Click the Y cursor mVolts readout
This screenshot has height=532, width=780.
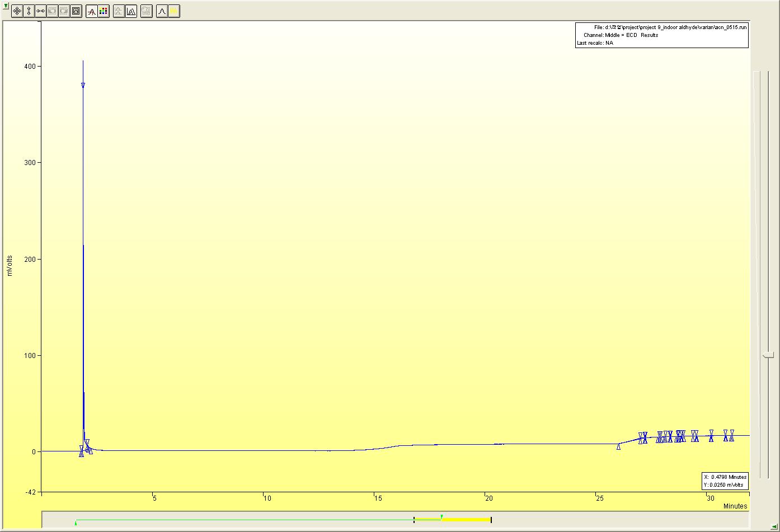pos(723,484)
